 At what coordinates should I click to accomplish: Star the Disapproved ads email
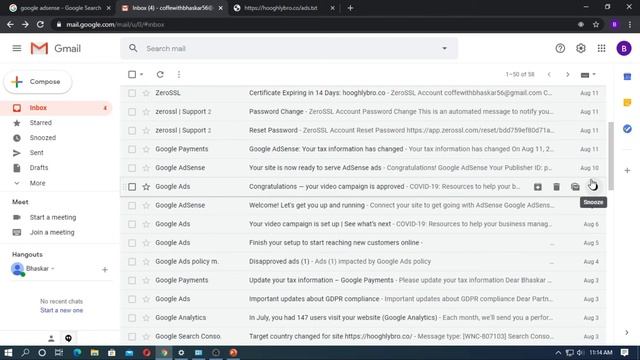click(146, 262)
